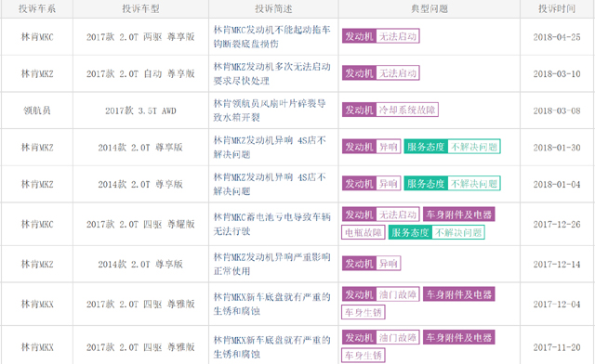The height and width of the screenshot is (364, 595).
Task: Select 林肯MKZ series cell dated 2017-12-14
Action: (37, 264)
